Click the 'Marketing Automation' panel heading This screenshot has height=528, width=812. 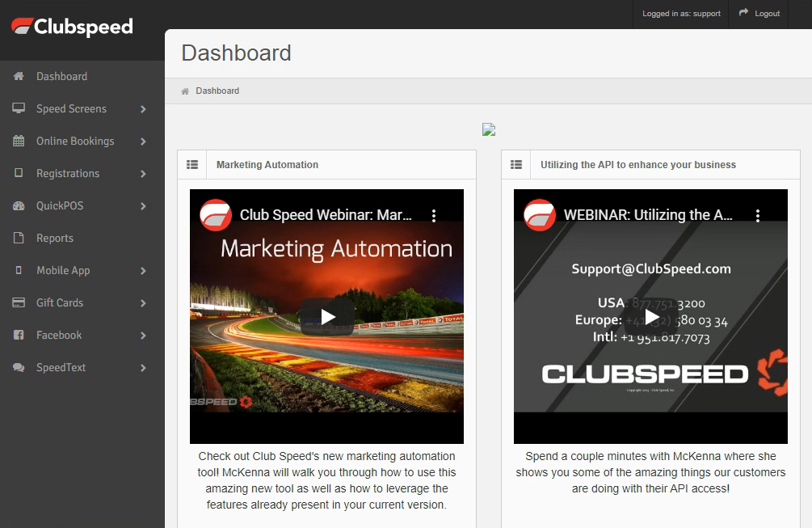(267, 165)
